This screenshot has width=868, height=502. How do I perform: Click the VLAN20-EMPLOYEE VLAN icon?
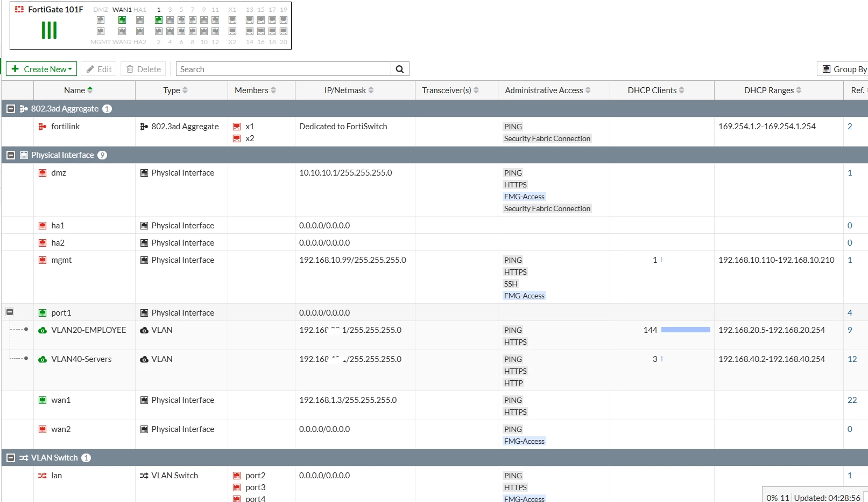click(43, 330)
